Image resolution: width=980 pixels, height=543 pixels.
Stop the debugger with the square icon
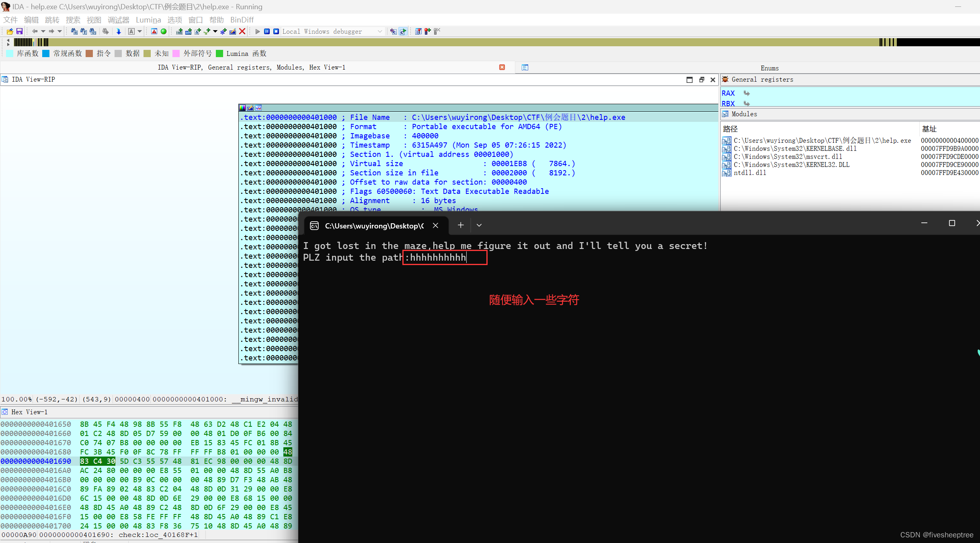pos(276,31)
